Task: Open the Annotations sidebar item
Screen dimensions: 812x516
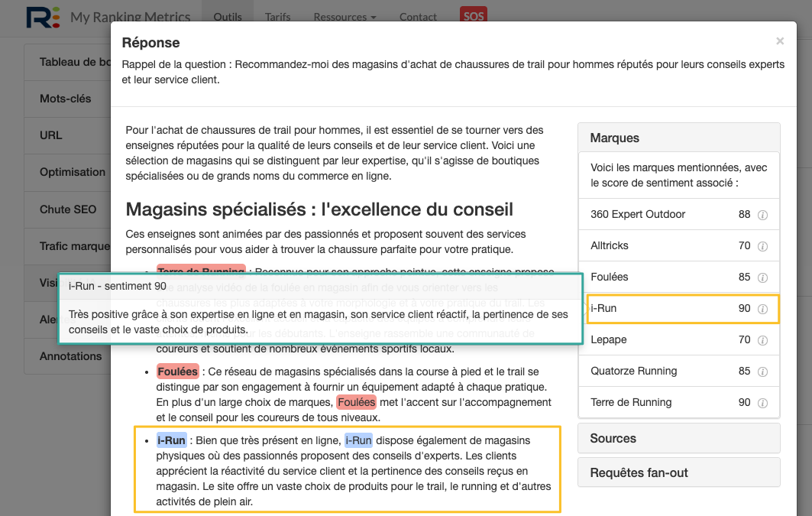Action: 72,356
